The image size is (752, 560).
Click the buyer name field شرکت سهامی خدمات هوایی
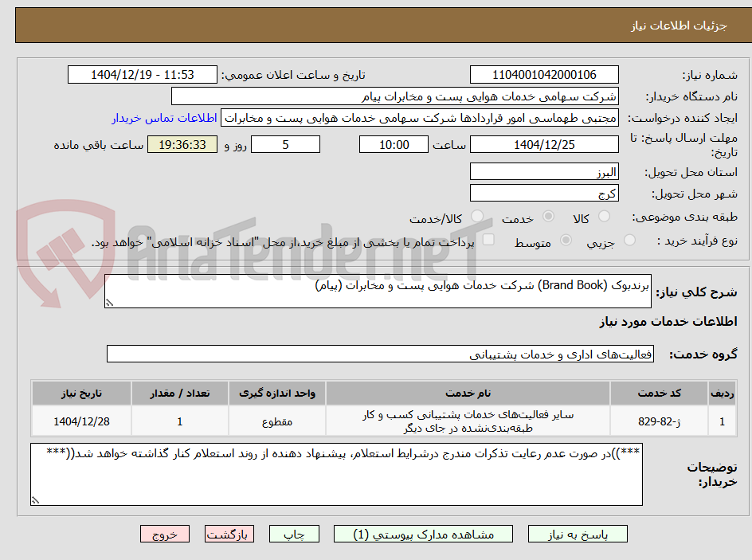(394, 96)
